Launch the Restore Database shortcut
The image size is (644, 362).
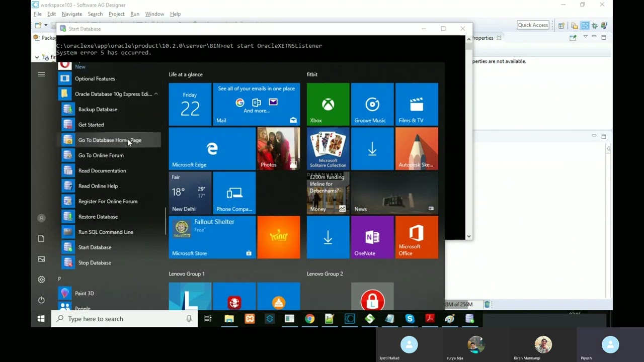tap(109, 217)
